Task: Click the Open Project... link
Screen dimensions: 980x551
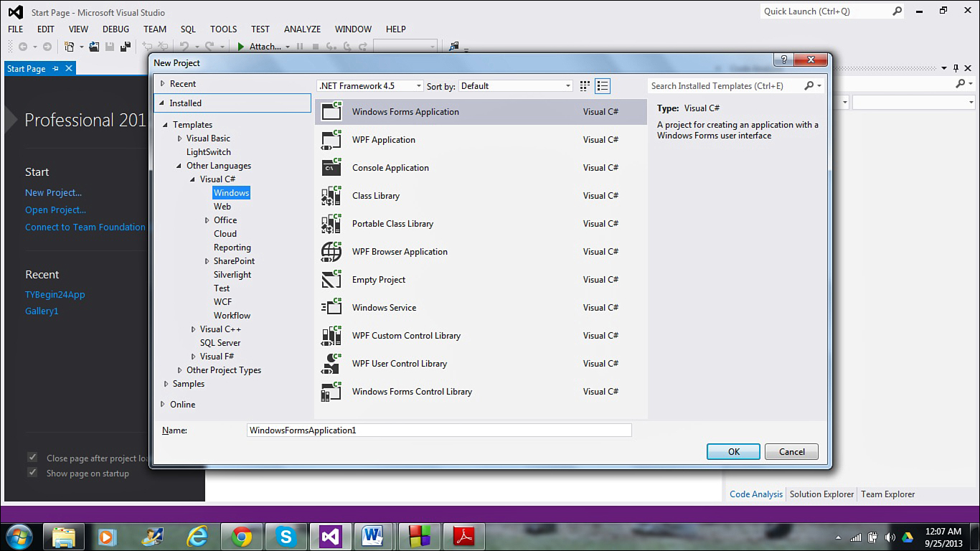Action: click(56, 210)
